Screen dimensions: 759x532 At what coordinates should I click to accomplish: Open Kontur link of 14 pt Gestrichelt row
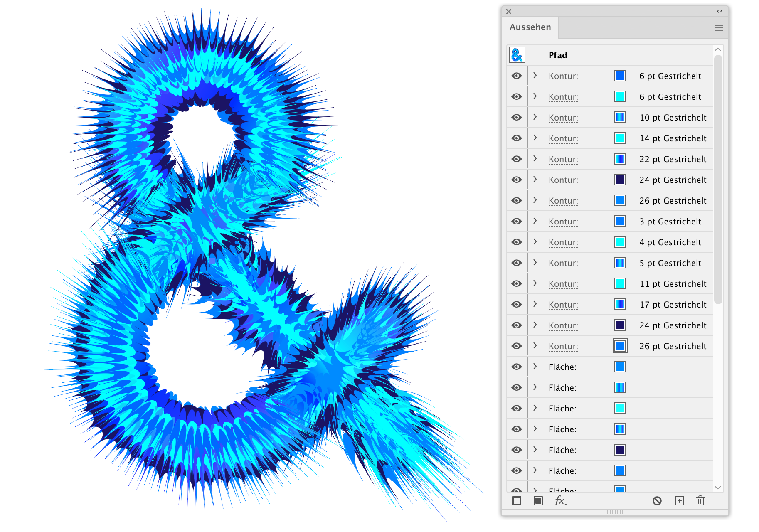563,138
